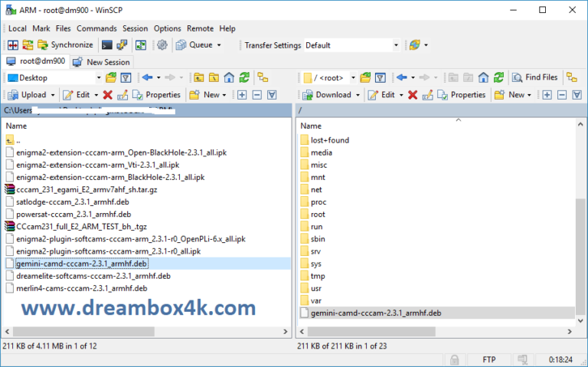
Task: Expand the Upload dropdown arrow
Action: (x=53, y=95)
